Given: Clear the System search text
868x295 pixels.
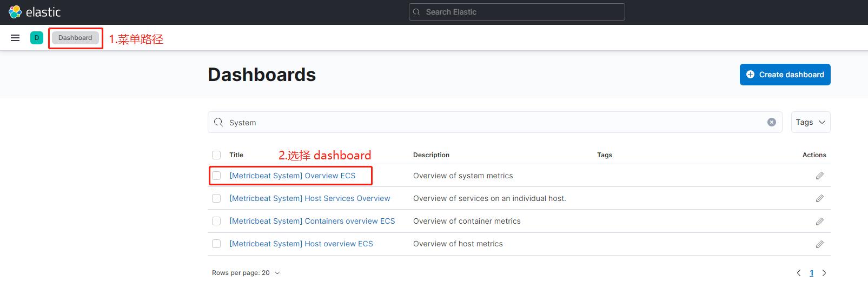Looking at the screenshot, I should [x=772, y=122].
